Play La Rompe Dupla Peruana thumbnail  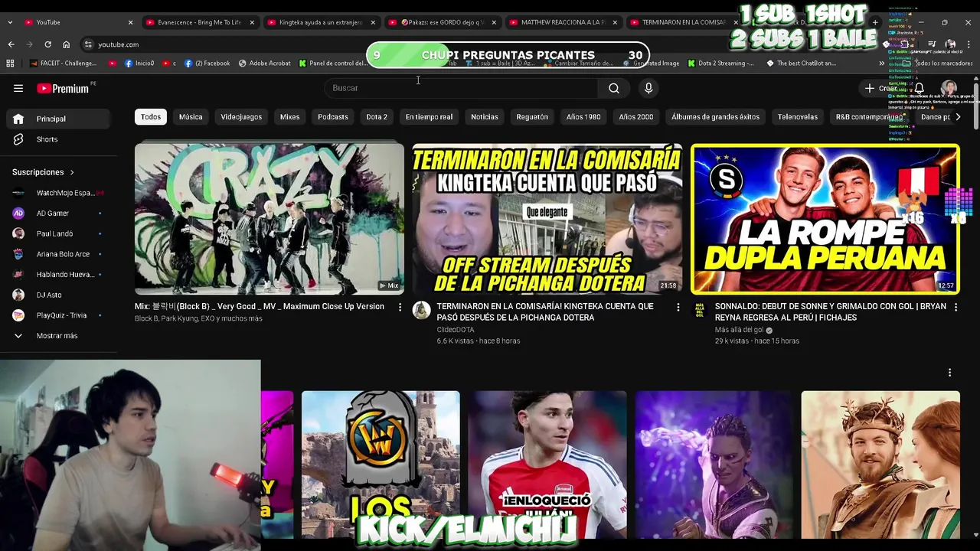(825, 219)
